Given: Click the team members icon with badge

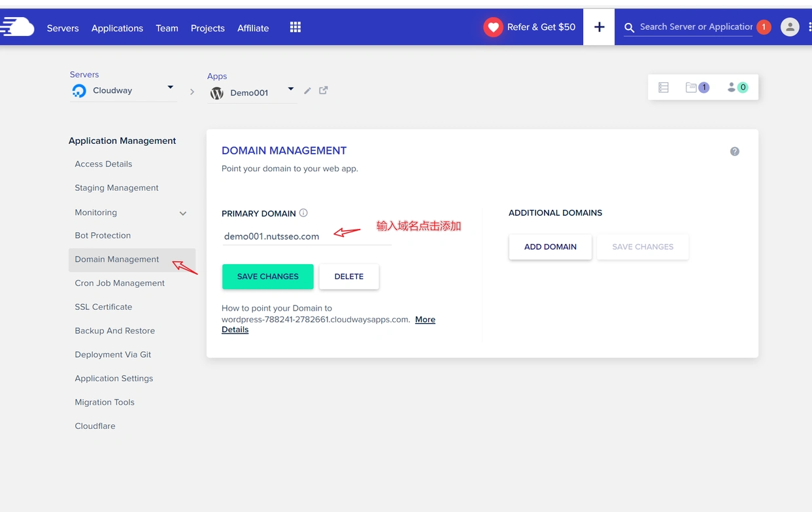Looking at the screenshot, I should [x=737, y=88].
